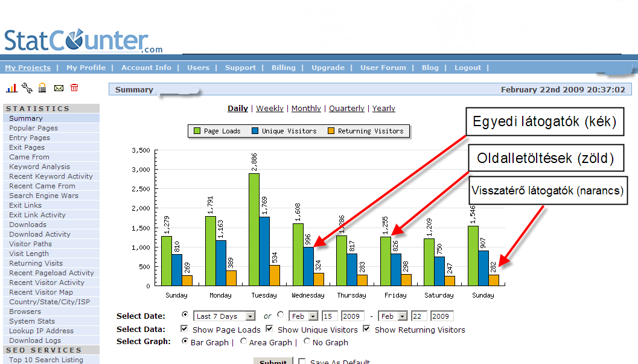Open Exit Pages in the sidebar
The image size is (638, 364).
point(51,147)
